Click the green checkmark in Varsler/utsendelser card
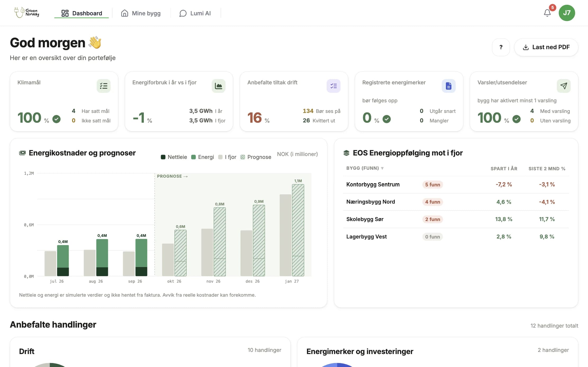This screenshot has height=367, width=588. coord(516,119)
